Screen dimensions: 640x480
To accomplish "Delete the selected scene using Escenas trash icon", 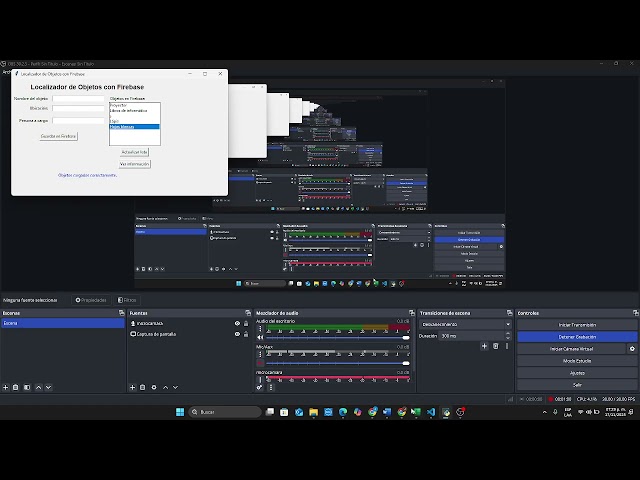I will (16, 387).
